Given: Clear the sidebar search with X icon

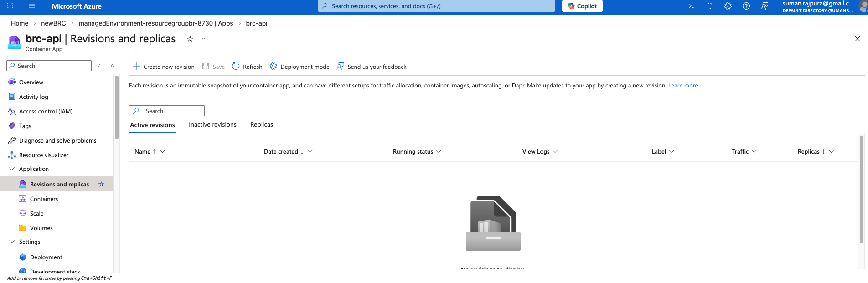Looking at the screenshot, I should (x=99, y=66).
